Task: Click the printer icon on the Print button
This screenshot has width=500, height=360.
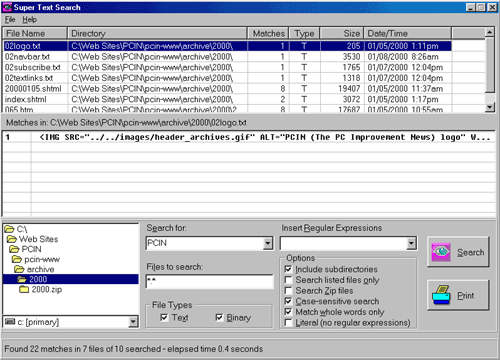Action: point(441,295)
